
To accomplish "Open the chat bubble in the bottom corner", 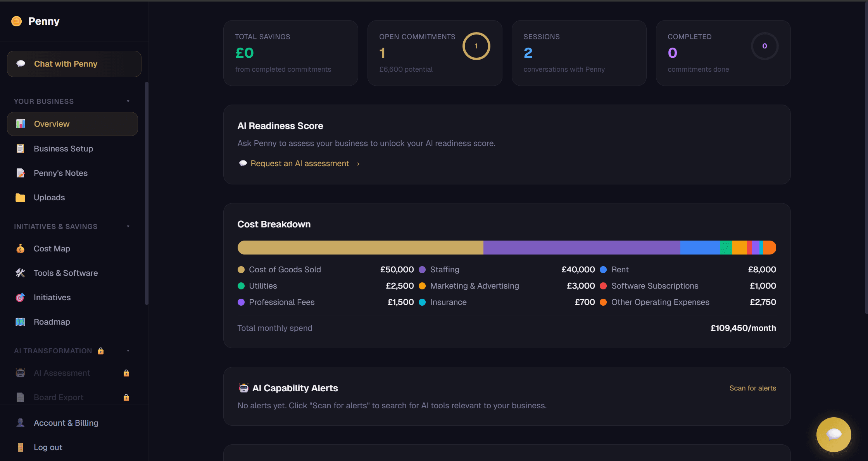I will 833,435.
